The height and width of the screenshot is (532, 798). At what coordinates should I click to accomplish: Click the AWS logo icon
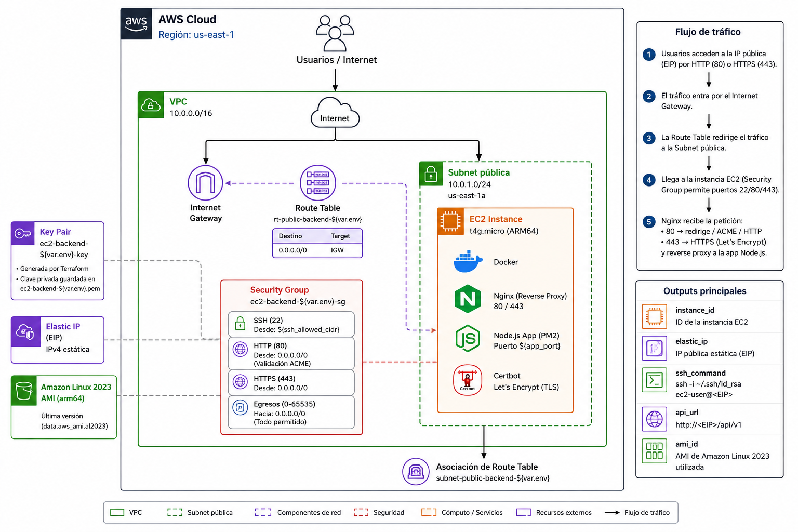(x=136, y=24)
